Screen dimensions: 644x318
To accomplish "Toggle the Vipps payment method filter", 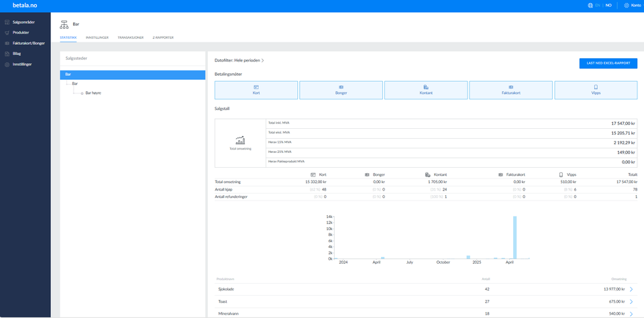I will point(596,90).
